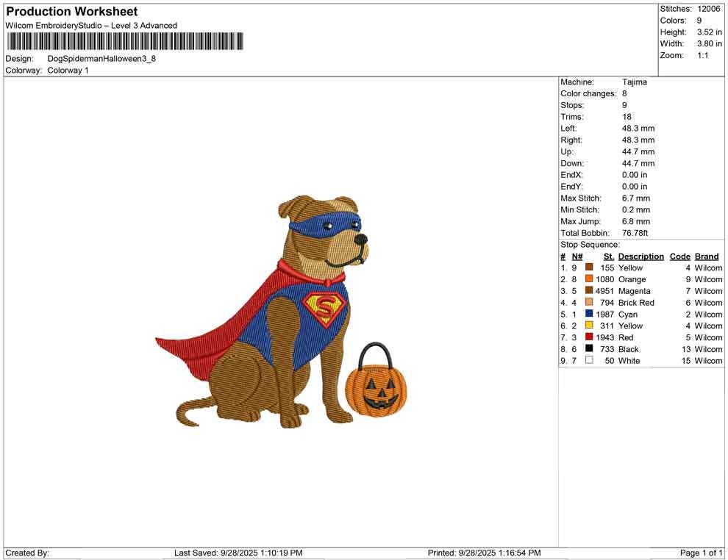Viewport: 728px width, 560px height.
Task: Click the Brand column header
Action: click(x=706, y=256)
